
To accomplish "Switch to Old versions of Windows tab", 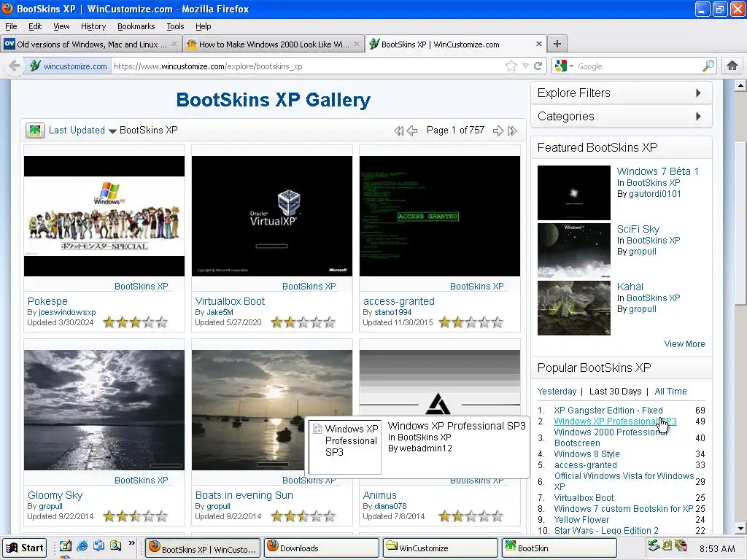I will point(90,44).
